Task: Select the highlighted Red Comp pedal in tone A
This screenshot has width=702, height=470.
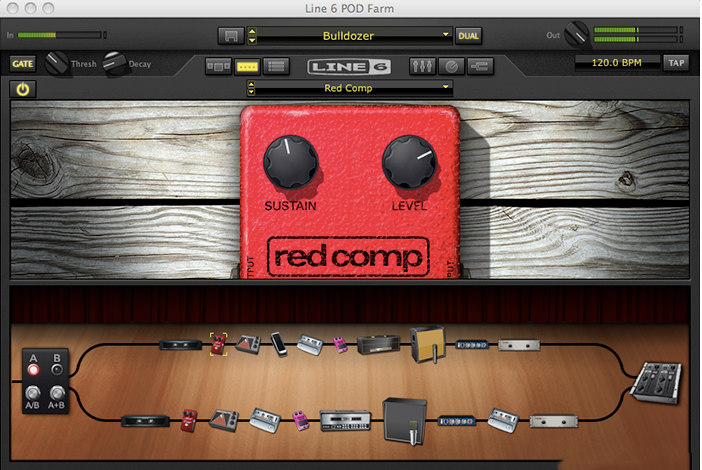Action: pyautogui.click(x=218, y=344)
